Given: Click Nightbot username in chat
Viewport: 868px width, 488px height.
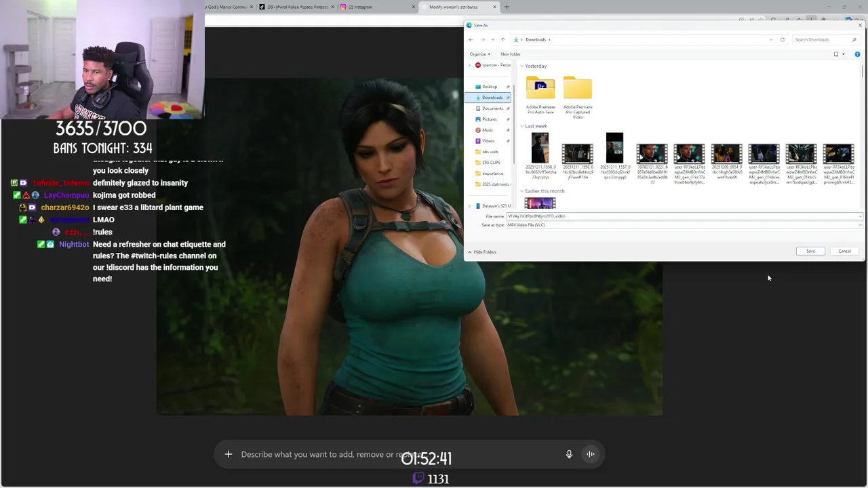Looking at the screenshot, I should pos(74,244).
